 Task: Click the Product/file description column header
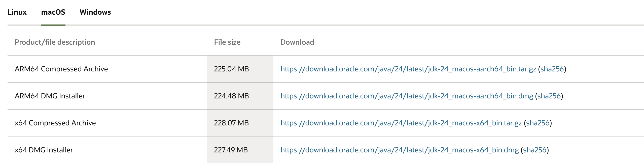click(x=55, y=42)
